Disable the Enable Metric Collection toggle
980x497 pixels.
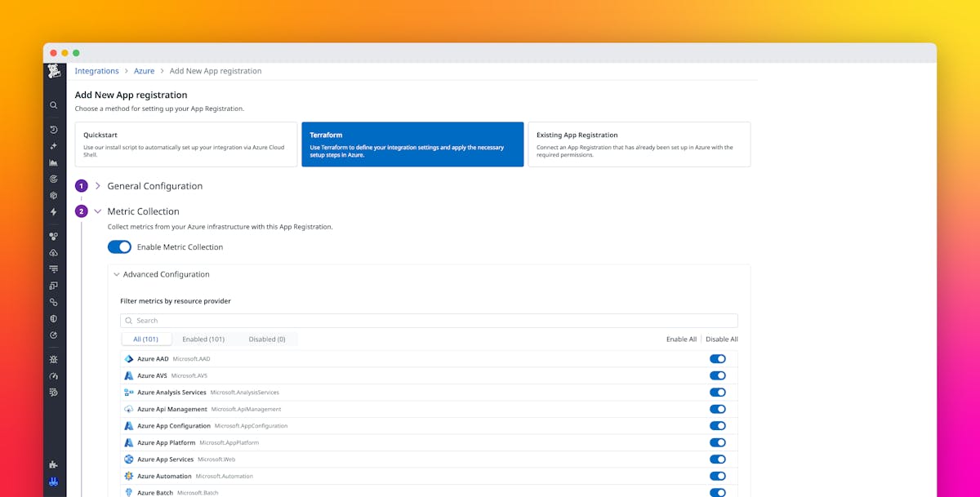[x=119, y=246]
